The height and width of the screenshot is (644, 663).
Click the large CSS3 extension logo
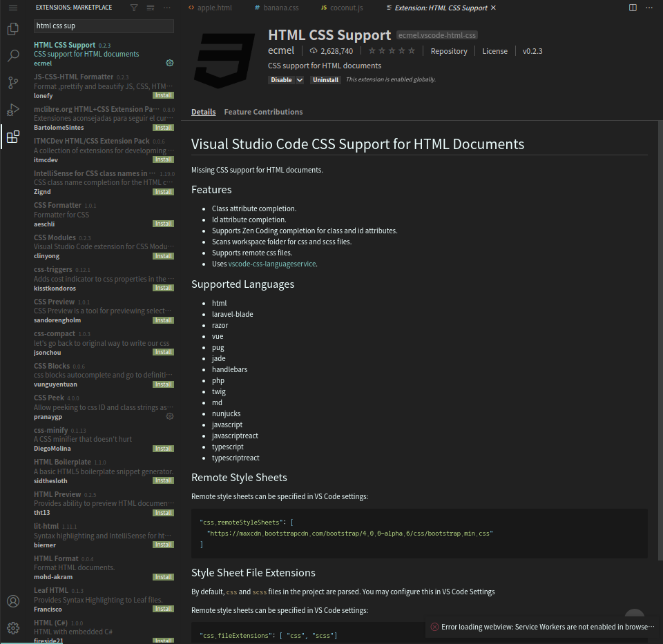click(224, 61)
